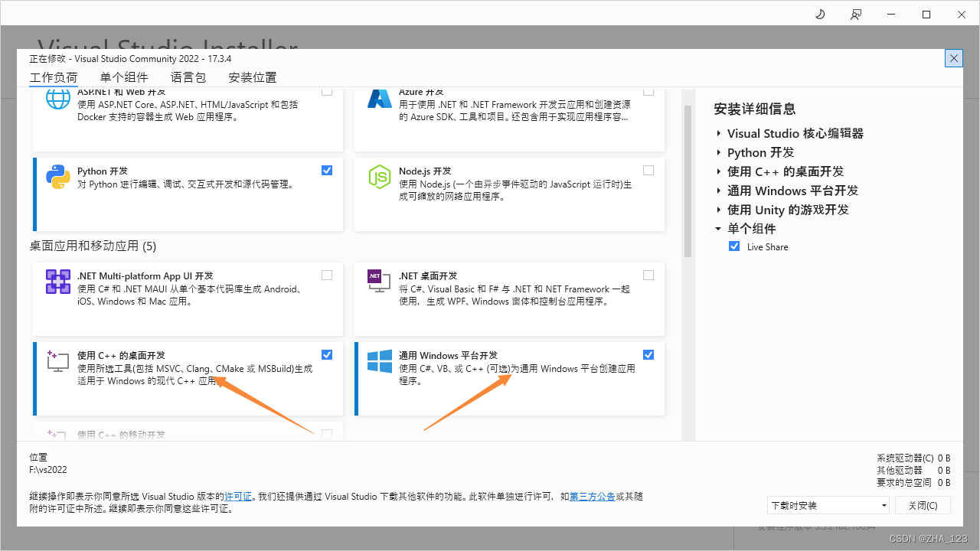Image resolution: width=980 pixels, height=551 pixels.
Task: Open the 第三方公告 notices link
Action: point(593,497)
